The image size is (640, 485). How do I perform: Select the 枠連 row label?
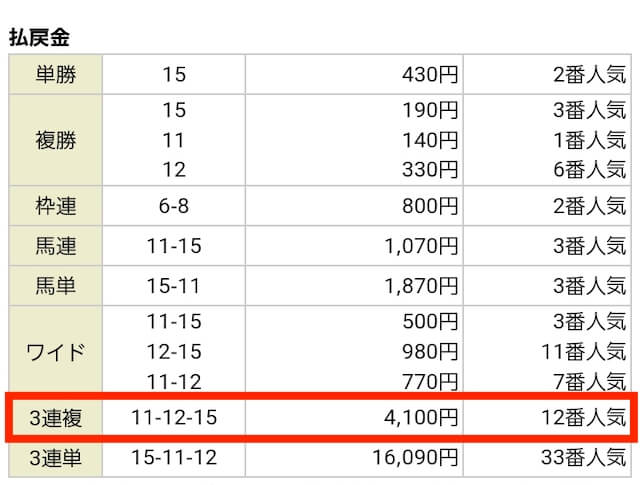tap(56, 205)
